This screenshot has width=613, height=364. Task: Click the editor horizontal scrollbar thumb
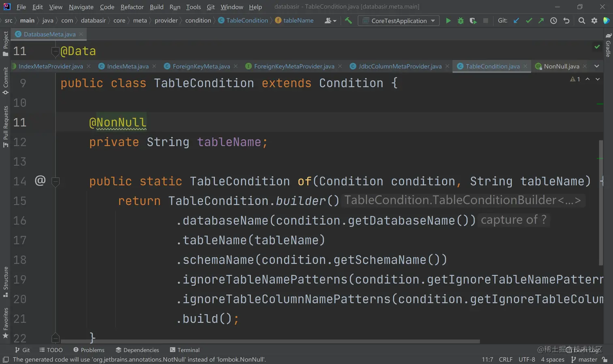click(x=270, y=342)
